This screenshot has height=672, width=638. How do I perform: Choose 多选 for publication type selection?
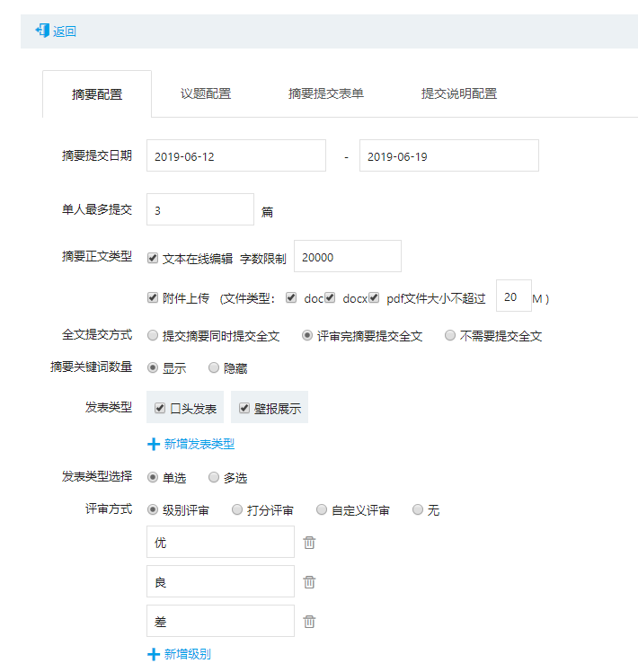point(214,477)
